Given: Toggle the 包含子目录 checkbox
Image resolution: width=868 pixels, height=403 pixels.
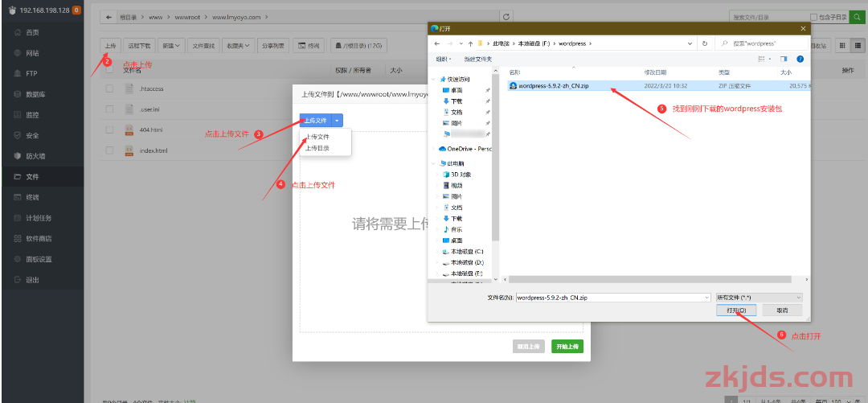Looking at the screenshot, I should point(813,17).
